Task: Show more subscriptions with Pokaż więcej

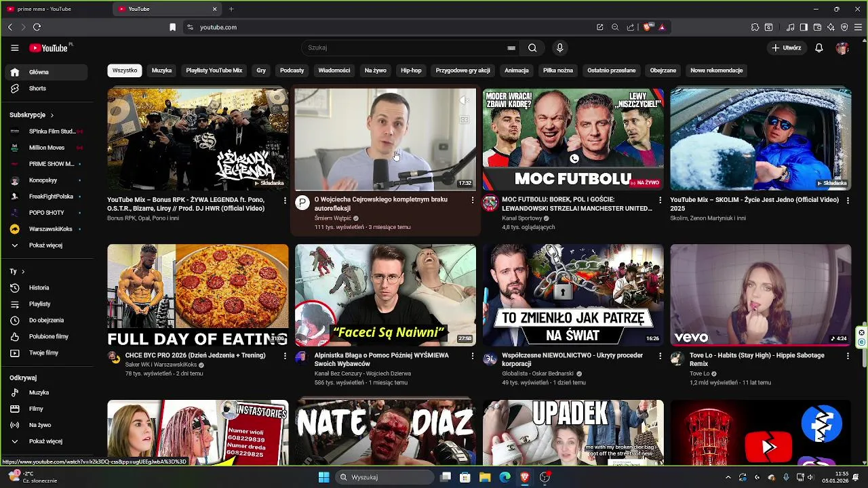Action: coord(46,245)
